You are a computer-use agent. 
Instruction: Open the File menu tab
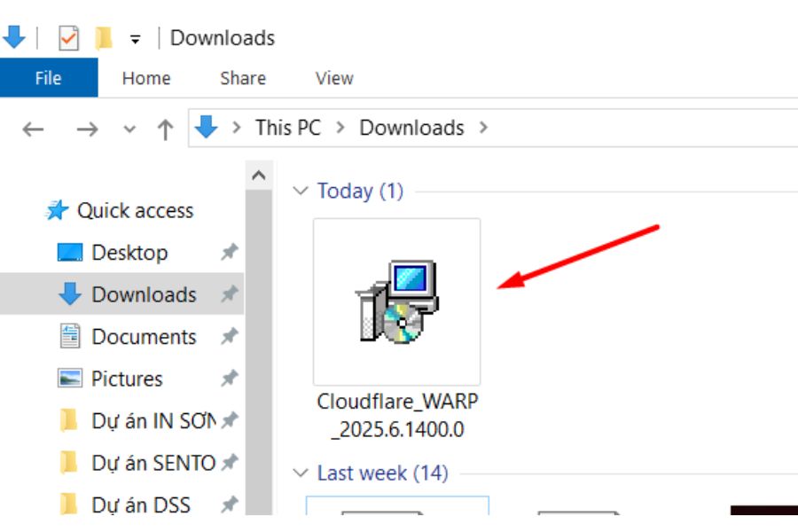tap(48, 78)
